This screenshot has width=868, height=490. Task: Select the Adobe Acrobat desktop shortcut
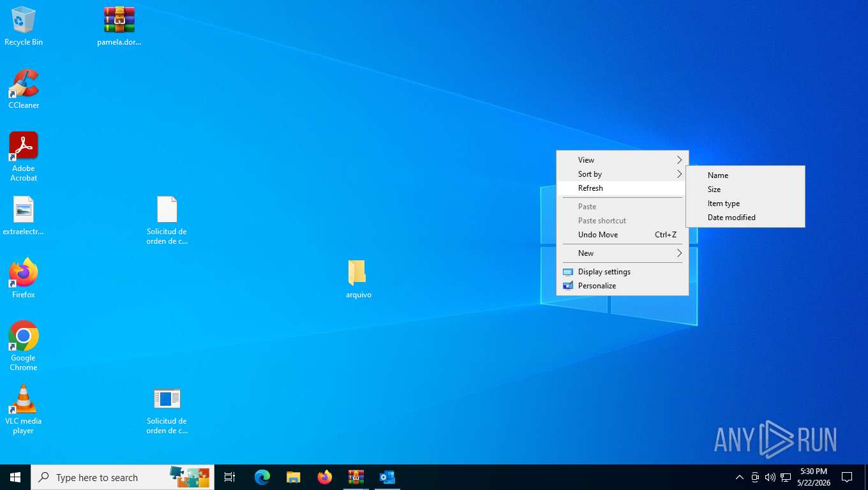pos(24,156)
